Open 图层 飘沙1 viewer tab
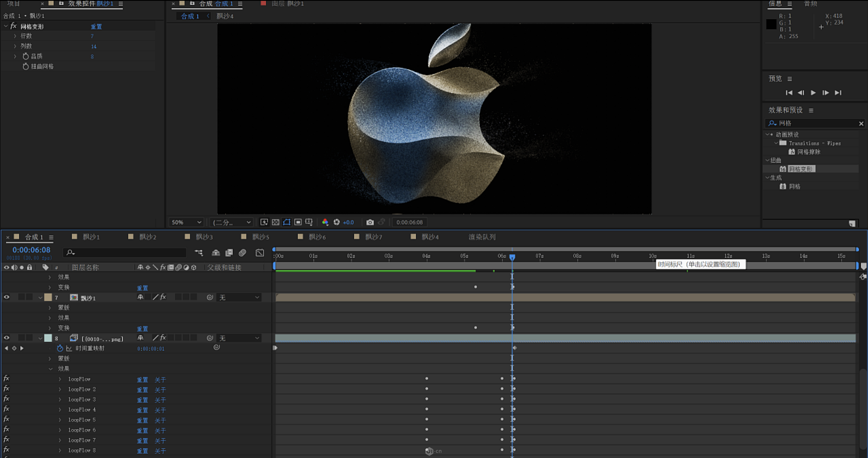The image size is (868, 458). pyautogui.click(x=288, y=4)
